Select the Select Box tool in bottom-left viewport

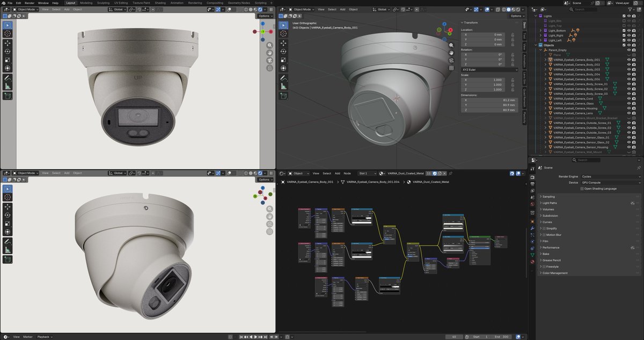point(8,189)
